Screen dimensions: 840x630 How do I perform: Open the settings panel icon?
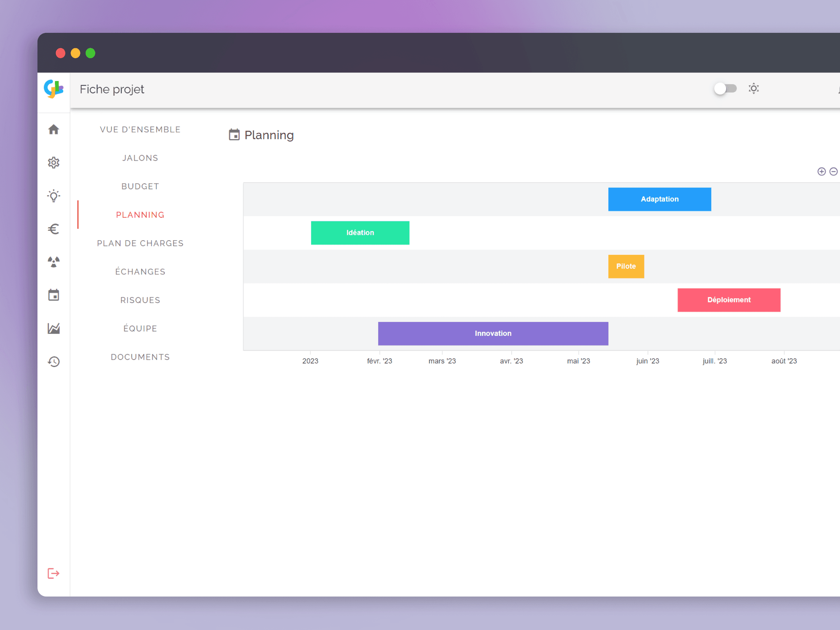[54, 163]
